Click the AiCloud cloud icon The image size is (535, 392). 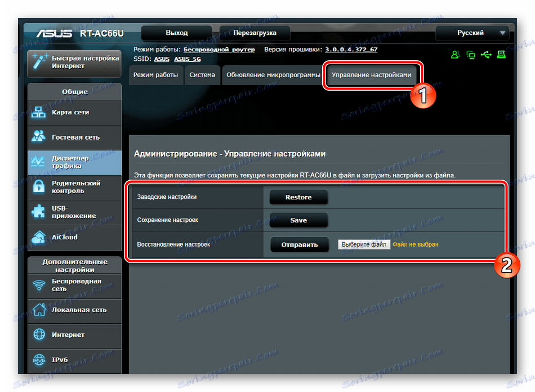point(38,237)
